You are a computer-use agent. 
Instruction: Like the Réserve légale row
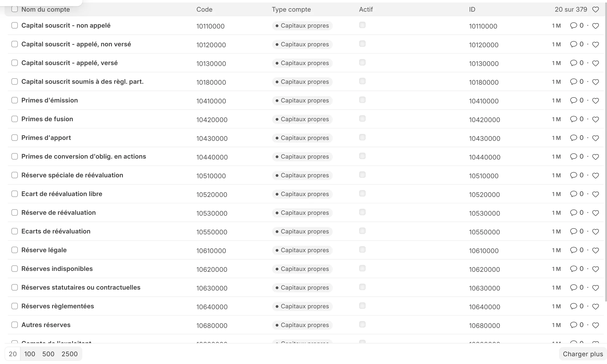595,250
